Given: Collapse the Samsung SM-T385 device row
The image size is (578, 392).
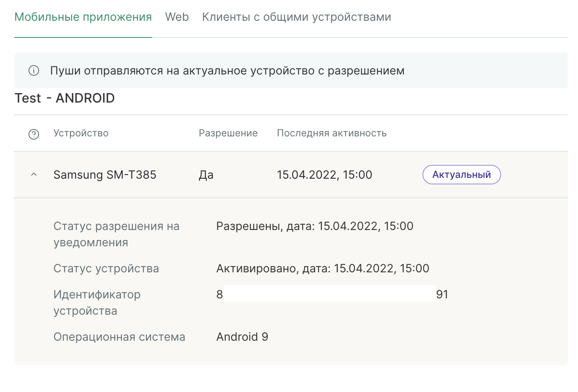Looking at the screenshot, I should pos(34,175).
